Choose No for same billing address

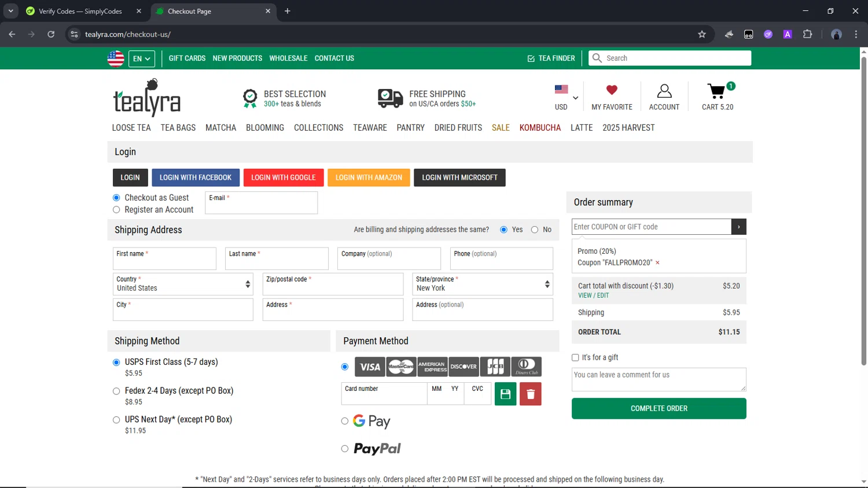(535, 230)
